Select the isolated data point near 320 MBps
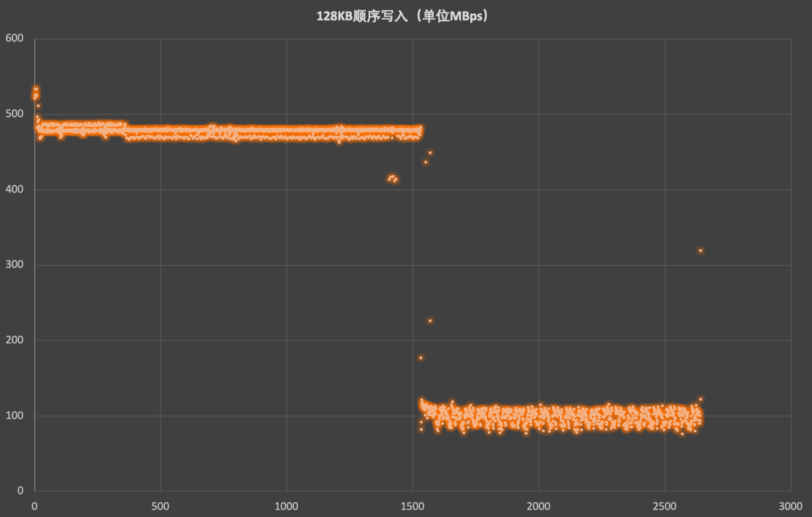This screenshot has width=812, height=517. coord(700,250)
